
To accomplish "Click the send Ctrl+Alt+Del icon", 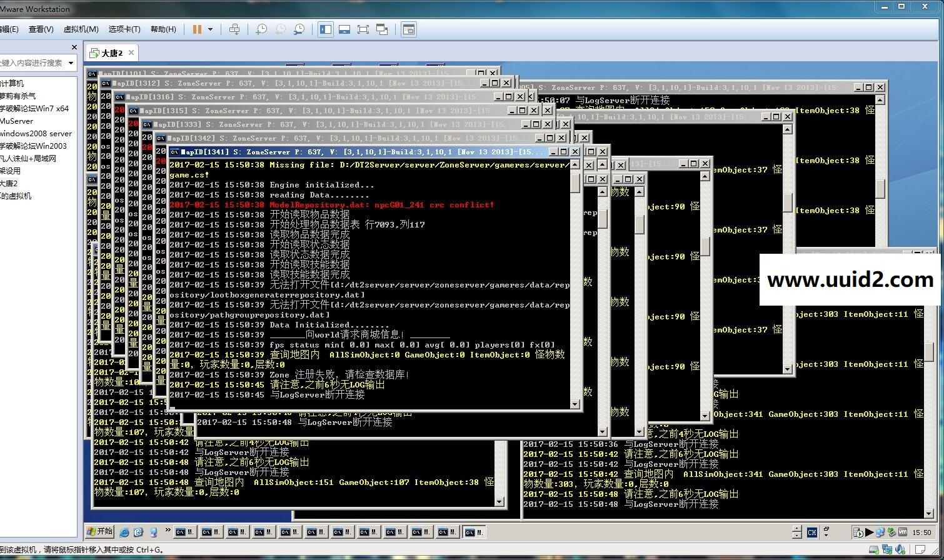I will pyautogui.click(x=234, y=29).
